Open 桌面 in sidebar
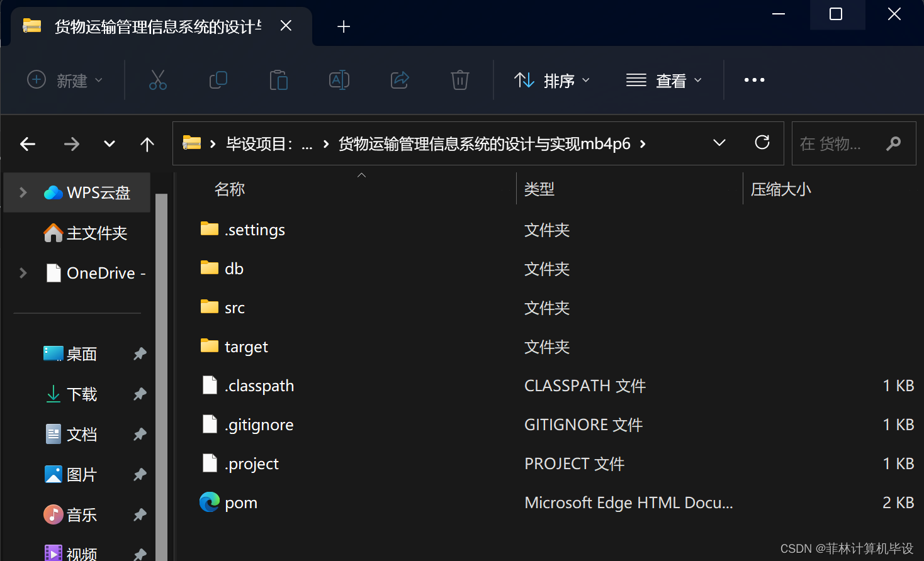Viewport: 924px width, 561px height. pyautogui.click(x=70, y=354)
